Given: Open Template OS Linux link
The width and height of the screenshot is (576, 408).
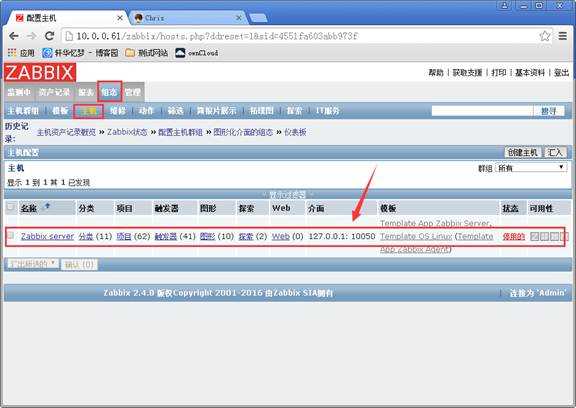Looking at the screenshot, I should pos(416,236).
